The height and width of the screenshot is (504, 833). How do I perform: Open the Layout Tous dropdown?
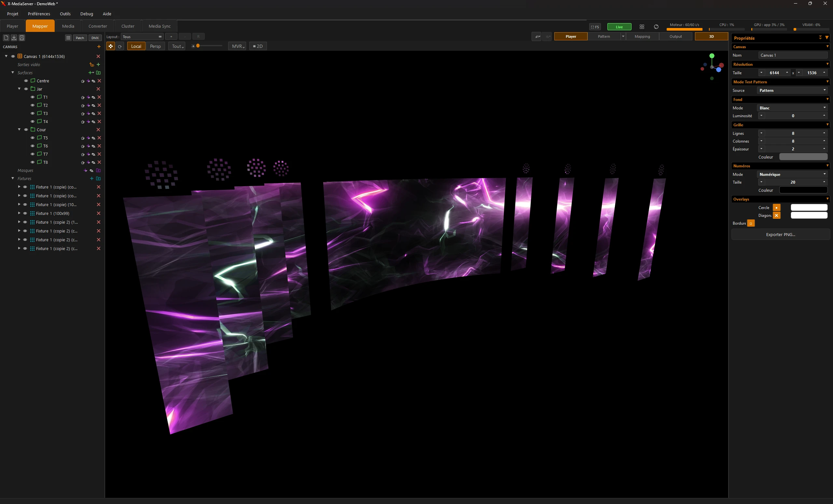coord(142,37)
